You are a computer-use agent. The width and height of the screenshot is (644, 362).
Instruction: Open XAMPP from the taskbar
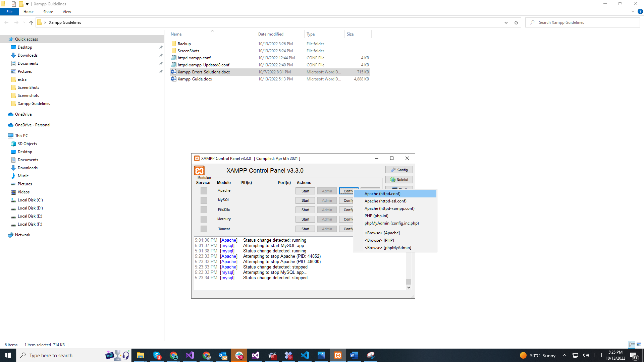[338, 355]
